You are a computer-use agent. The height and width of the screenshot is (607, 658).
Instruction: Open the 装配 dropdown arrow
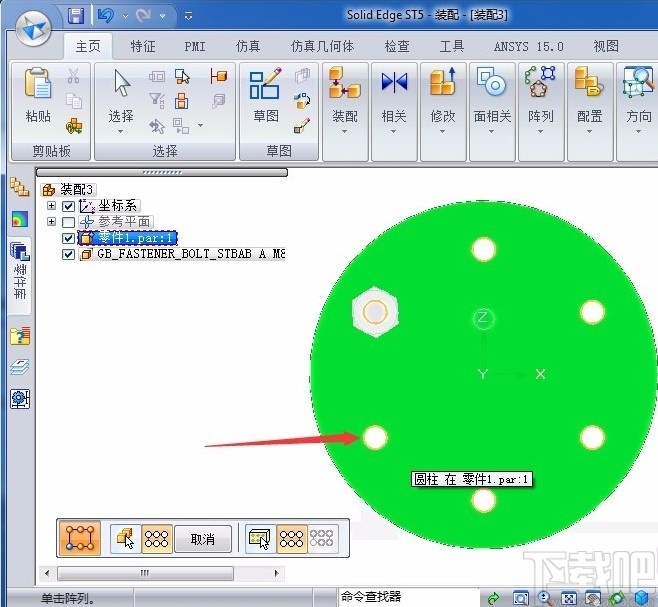pyautogui.click(x=344, y=131)
